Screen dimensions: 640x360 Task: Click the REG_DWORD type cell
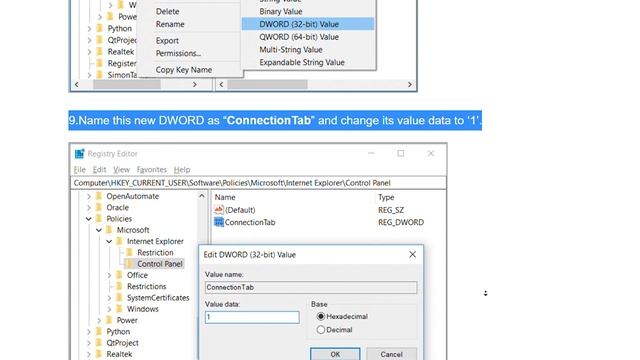(x=401, y=222)
